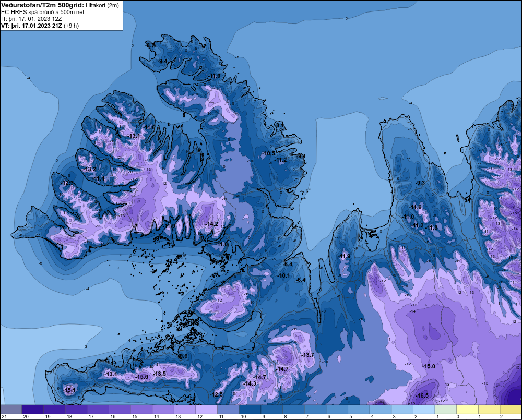Click the 'VT: þri. 17.01.2023 21Z' valid time
Image resolution: width=522 pixels, height=420 pixels.
31,26
